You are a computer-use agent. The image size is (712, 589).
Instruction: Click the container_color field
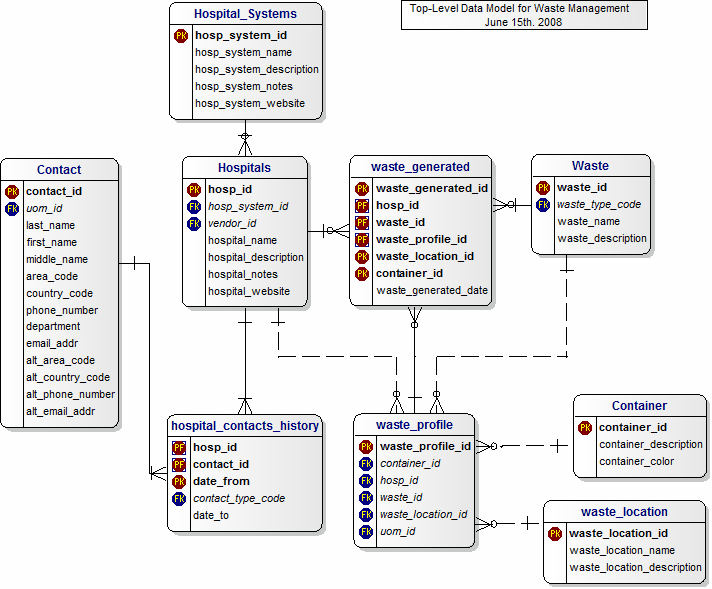coord(637,462)
